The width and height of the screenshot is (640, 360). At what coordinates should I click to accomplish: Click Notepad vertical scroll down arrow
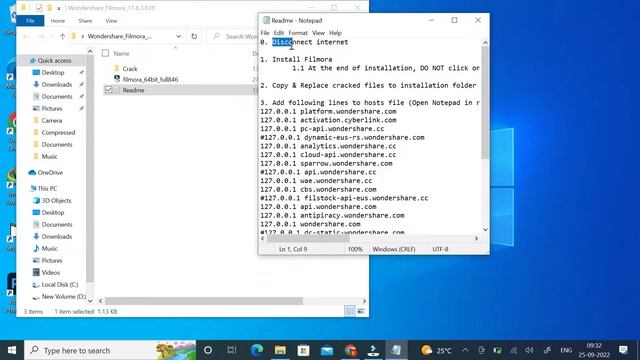point(485,230)
